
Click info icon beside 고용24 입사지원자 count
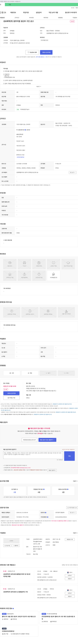pyautogui.click(x=68, y=489)
